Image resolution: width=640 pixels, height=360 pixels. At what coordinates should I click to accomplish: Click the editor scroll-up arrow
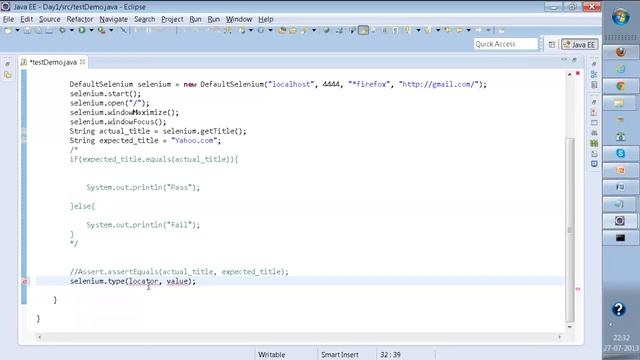pyautogui.click(x=570, y=74)
